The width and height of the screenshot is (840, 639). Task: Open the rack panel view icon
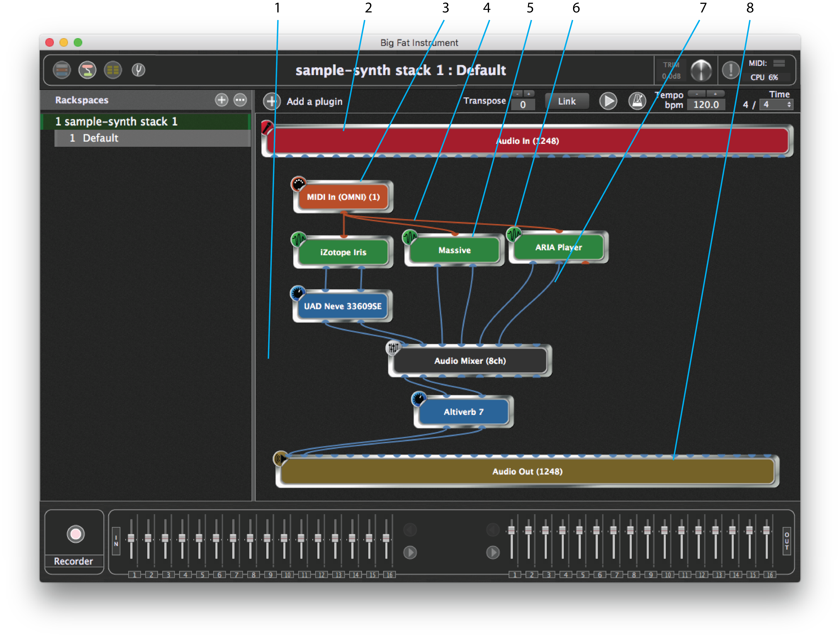(x=62, y=70)
